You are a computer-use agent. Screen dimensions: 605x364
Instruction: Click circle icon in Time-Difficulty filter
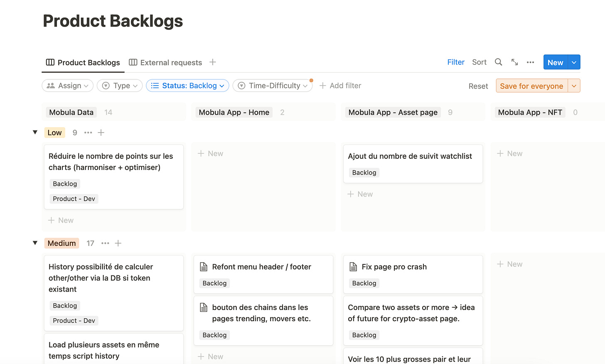[241, 86]
